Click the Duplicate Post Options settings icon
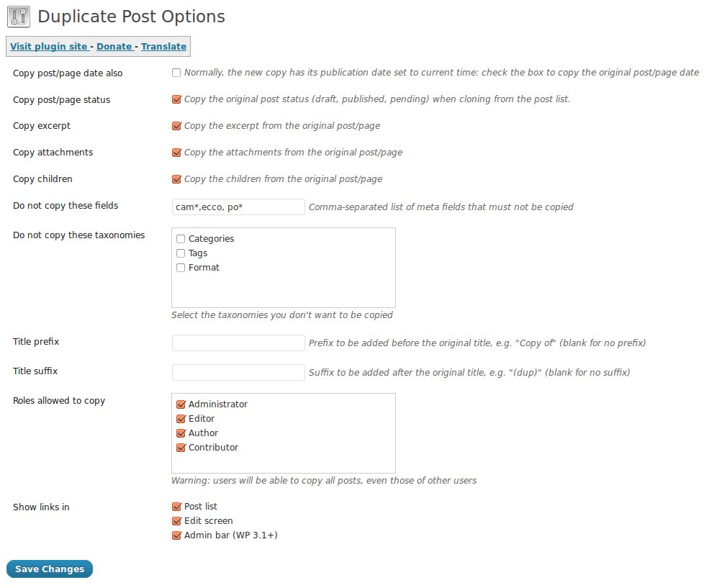 pyautogui.click(x=18, y=16)
